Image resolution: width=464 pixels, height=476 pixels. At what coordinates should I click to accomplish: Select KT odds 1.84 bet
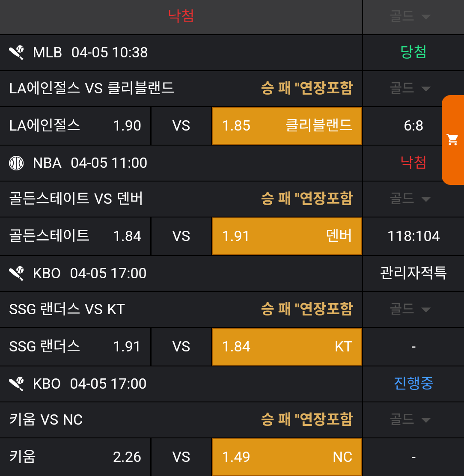[x=287, y=347]
